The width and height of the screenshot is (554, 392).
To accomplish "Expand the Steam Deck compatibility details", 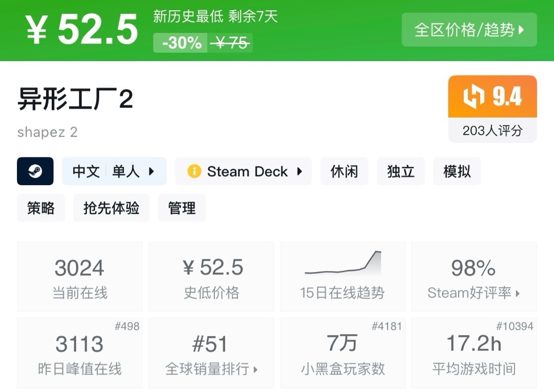I will click(300, 171).
